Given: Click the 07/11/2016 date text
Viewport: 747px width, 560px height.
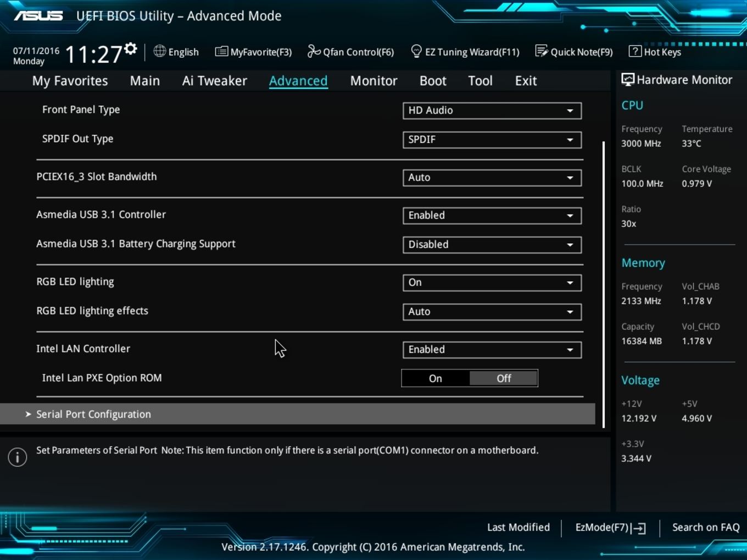Looking at the screenshot, I should click(x=36, y=51).
